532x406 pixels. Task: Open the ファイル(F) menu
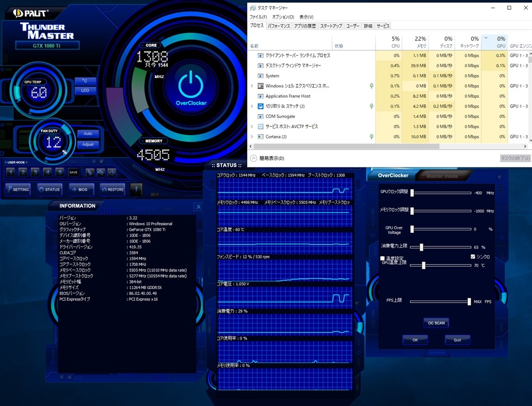click(x=258, y=17)
